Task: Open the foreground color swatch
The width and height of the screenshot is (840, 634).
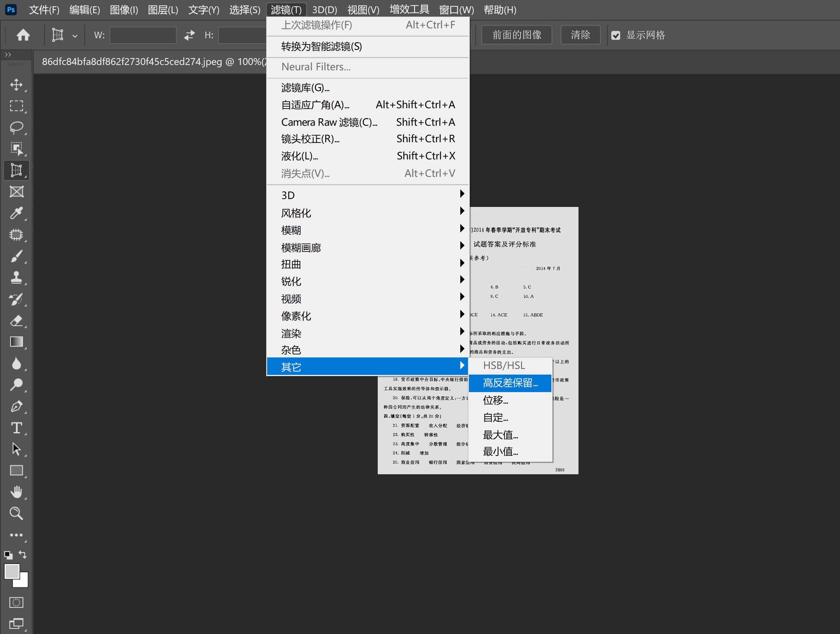Action: pos(12,571)
